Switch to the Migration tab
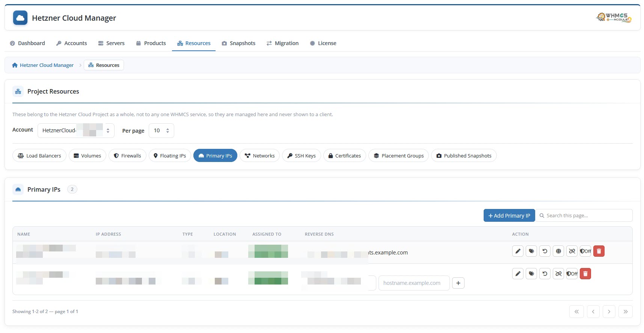 click(x=282, y=43)
